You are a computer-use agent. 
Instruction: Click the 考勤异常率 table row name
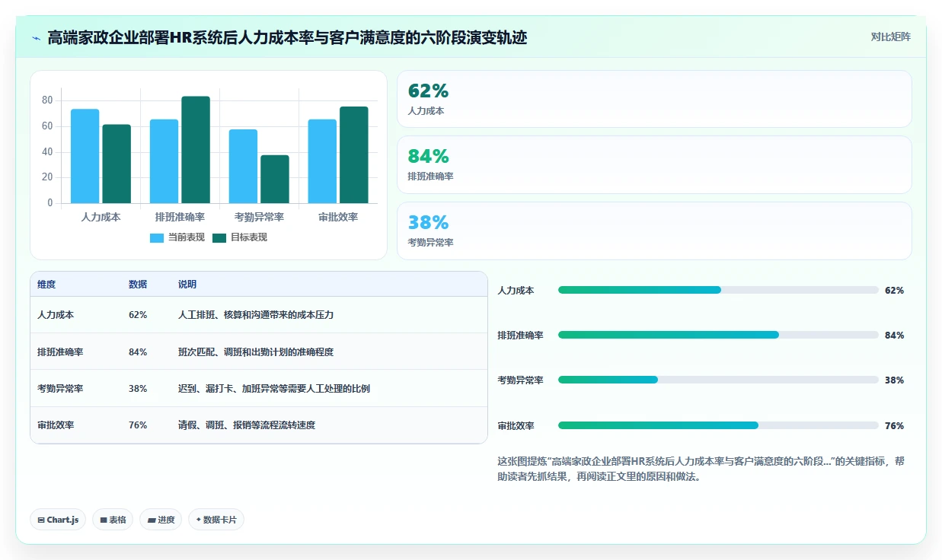click(60, 388)
